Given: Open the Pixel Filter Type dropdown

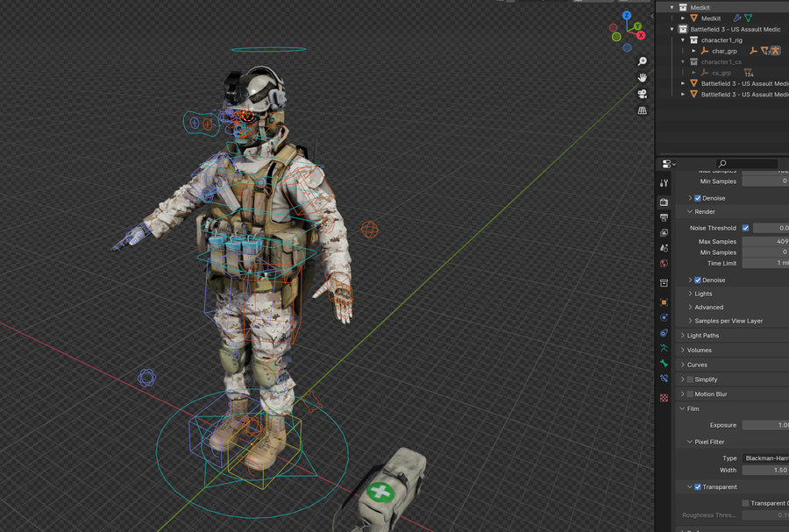Looking at the screenshot, I should tap(764, 457).
